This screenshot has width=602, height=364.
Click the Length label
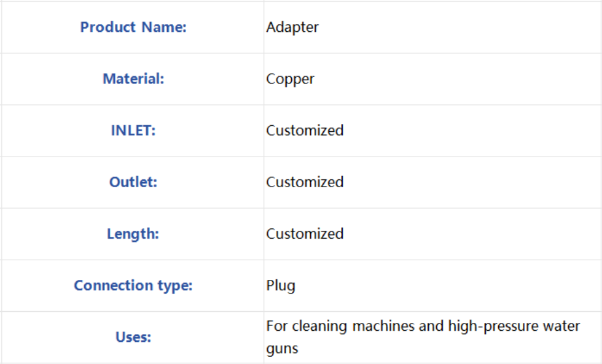point(133,234)
